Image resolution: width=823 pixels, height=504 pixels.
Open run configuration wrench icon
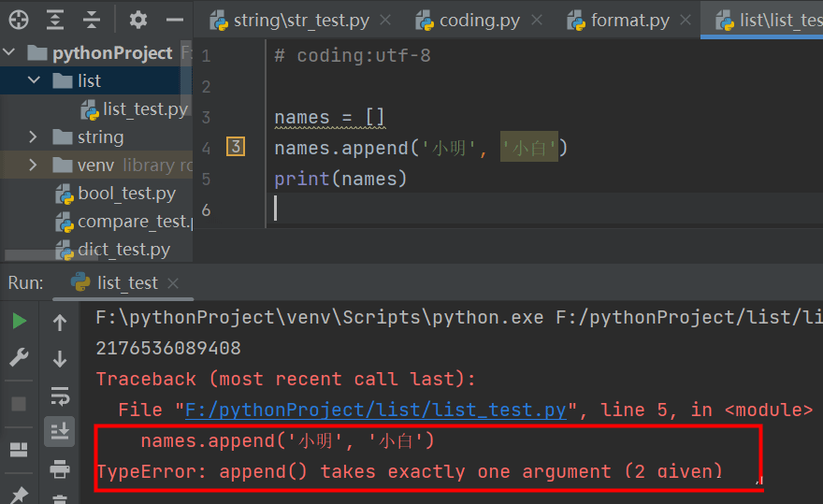click(19, 357)
